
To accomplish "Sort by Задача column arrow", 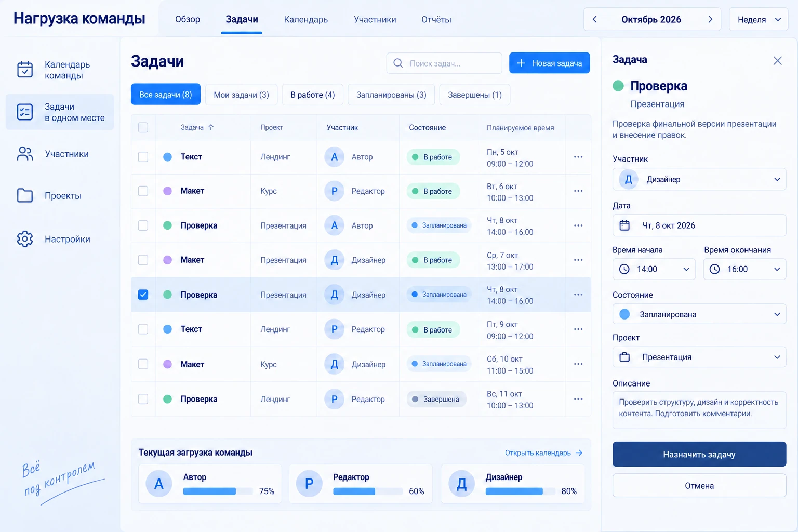I will coord(211,127).
